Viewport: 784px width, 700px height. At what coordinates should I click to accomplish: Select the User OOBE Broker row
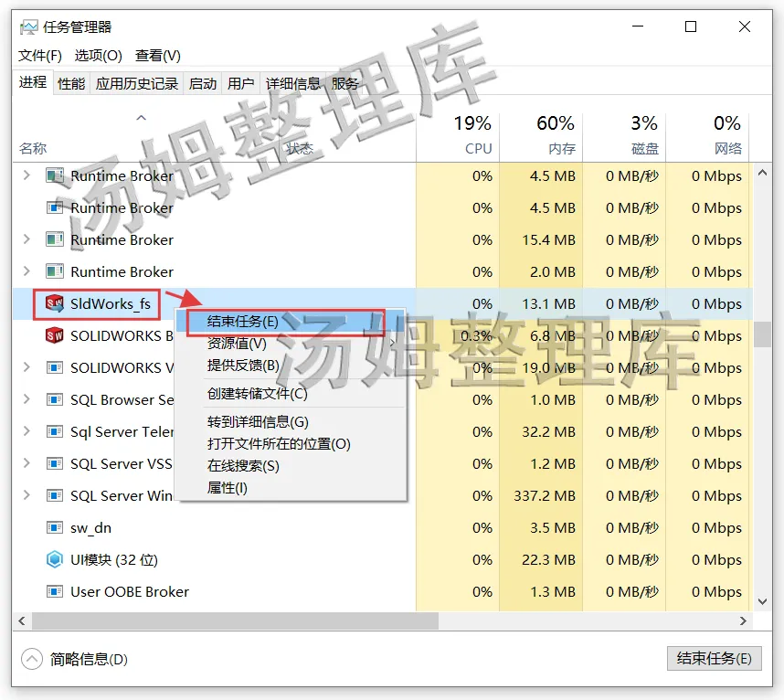[383, 591]
